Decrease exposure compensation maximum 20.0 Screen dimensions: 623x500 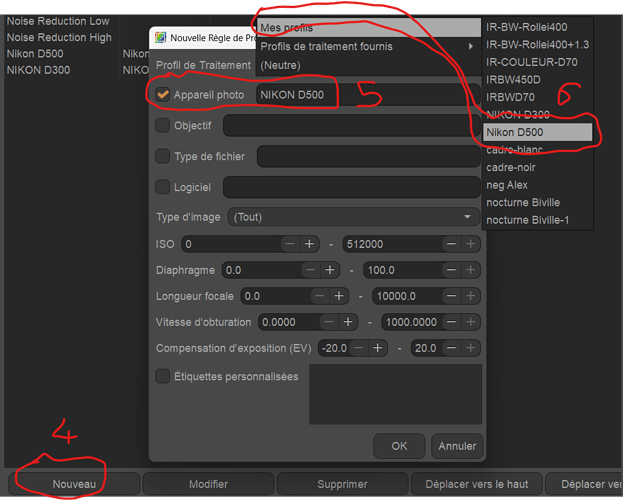coord(451,348)
